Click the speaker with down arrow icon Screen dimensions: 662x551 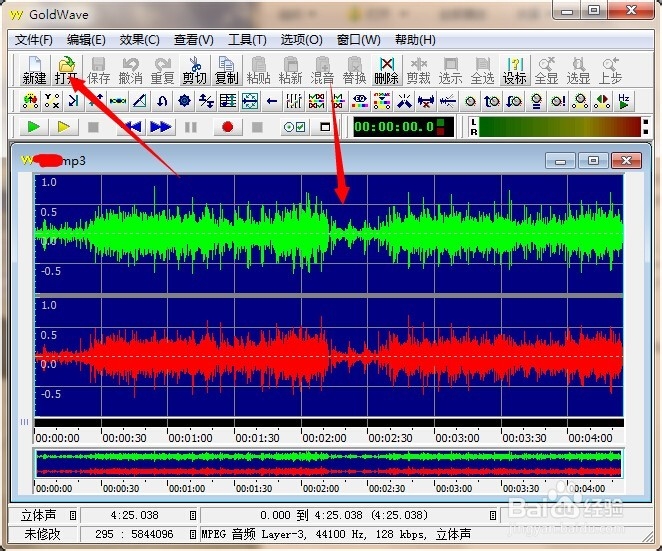[514, 101]
